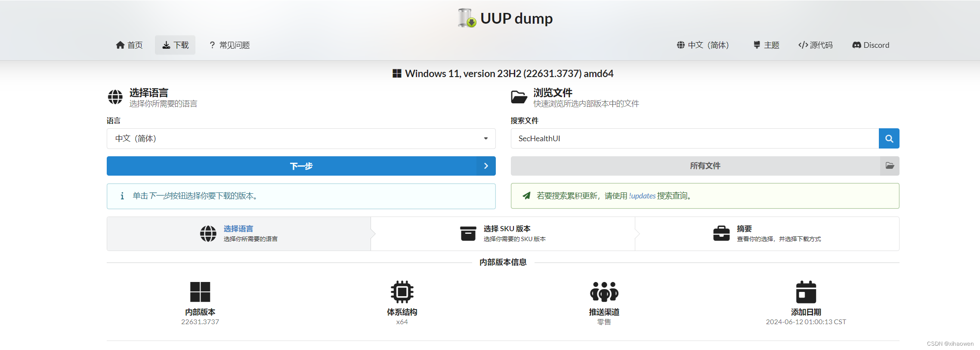Screen dimensions: 980x350
Task: Open the 语言 dropdown showing 中文（简体）
Action: (x=301, y=139)
